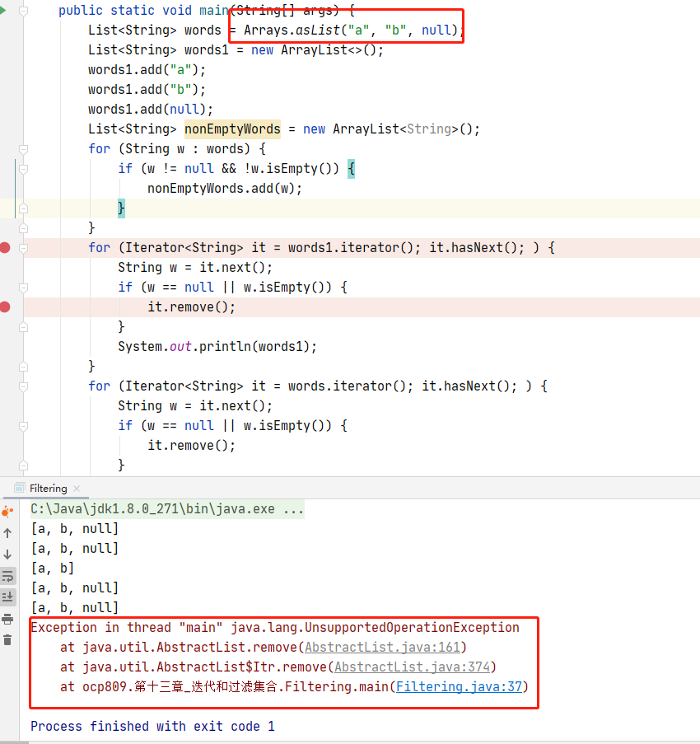Collapse the 'if (w != null && !w.isEmpty())' block
The width and height of the screenshot is (700, 744).
click(x=23, y=169)
